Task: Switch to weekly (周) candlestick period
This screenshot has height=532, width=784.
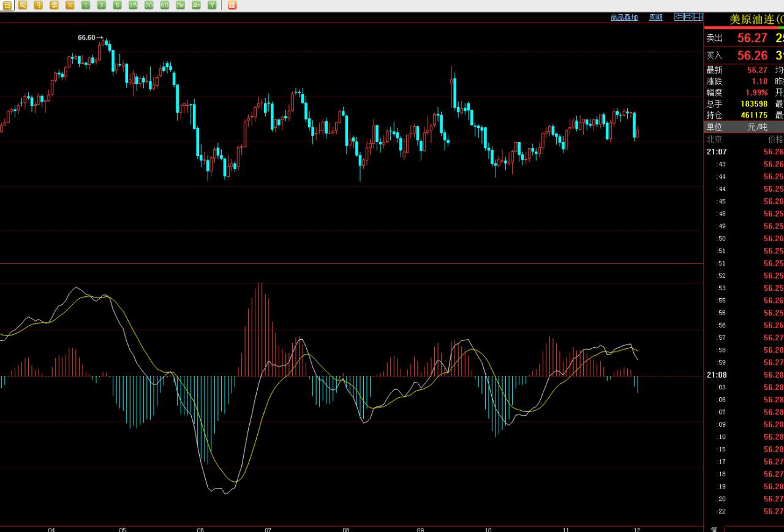Action: pyautogui.click(x=23, y=5)
